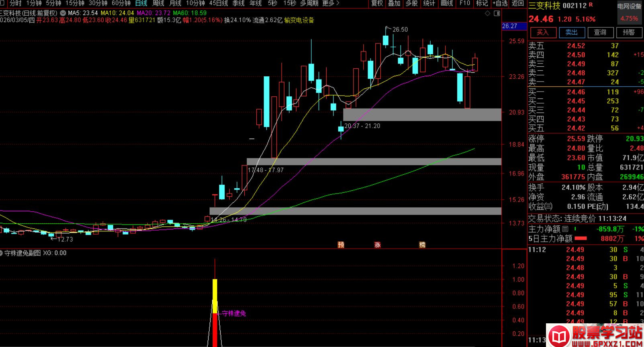Select the 60分钟 period tab
Screen dimensions: 644x347
(x=121, y=3)
